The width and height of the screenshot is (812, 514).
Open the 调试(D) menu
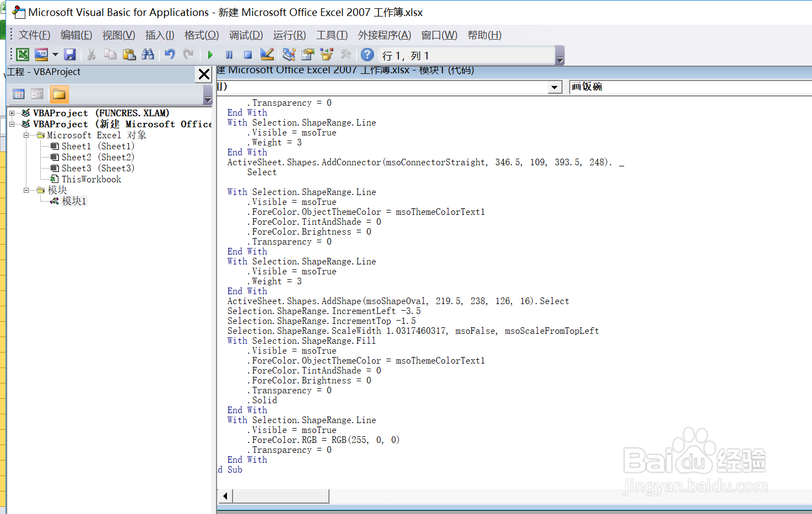point(246,35)
